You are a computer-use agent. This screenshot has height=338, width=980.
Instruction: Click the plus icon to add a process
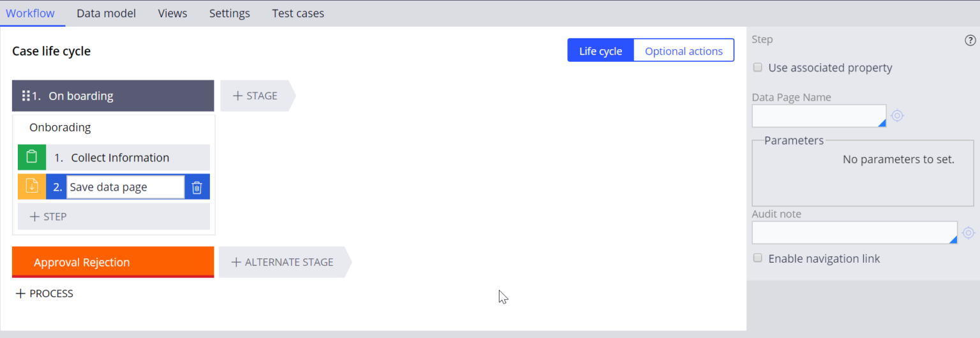coord(20,294)
